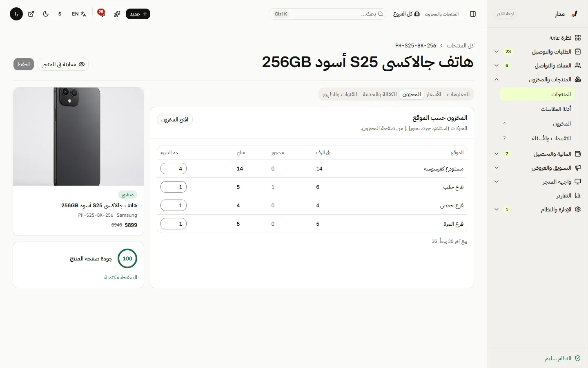Screen dimensions: 588x368
Task: Click the الطلبات والتوصيل bag icon
Action: click(578, 52)
